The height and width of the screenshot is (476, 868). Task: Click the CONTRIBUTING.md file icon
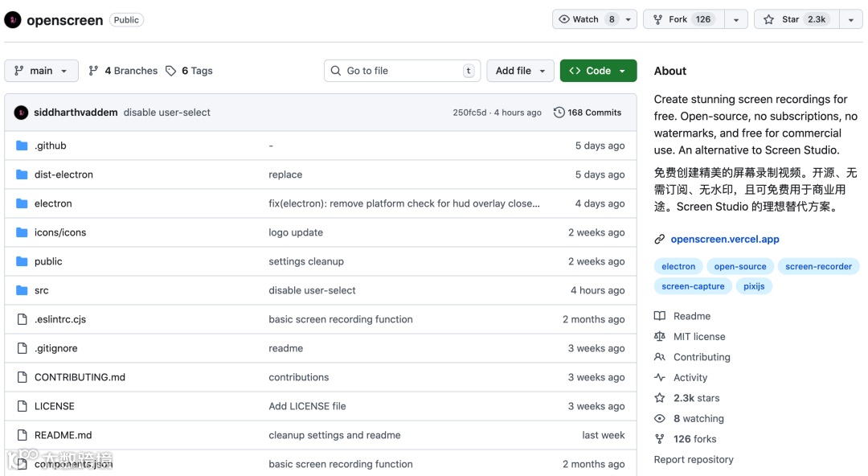[x=23, y=377]
